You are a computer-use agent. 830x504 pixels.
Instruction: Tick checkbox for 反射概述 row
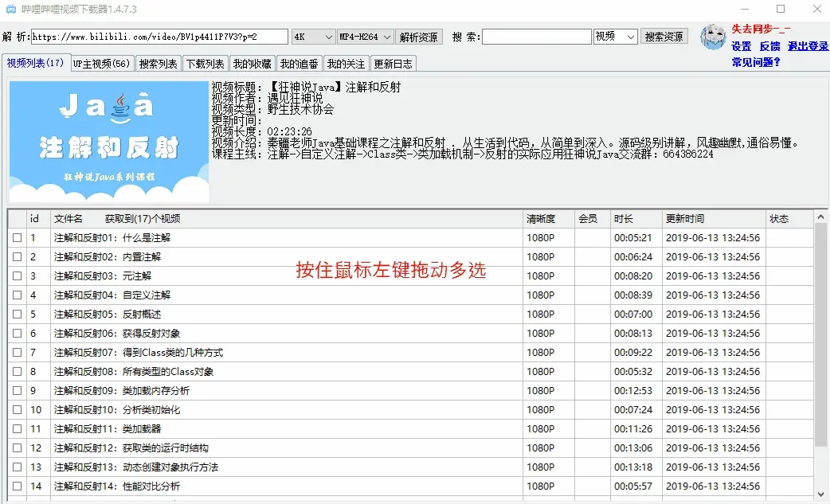click(18, 315)
